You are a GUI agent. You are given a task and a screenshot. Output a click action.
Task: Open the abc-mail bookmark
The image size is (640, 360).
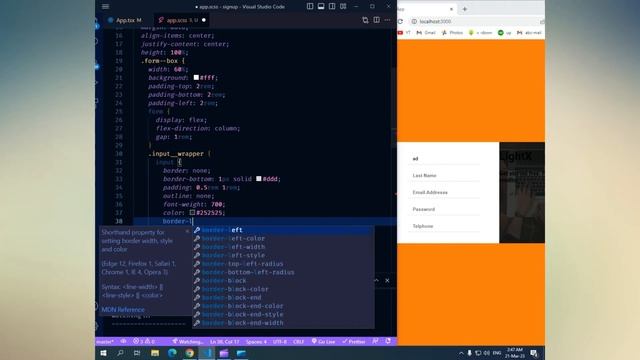click(529, 33)
